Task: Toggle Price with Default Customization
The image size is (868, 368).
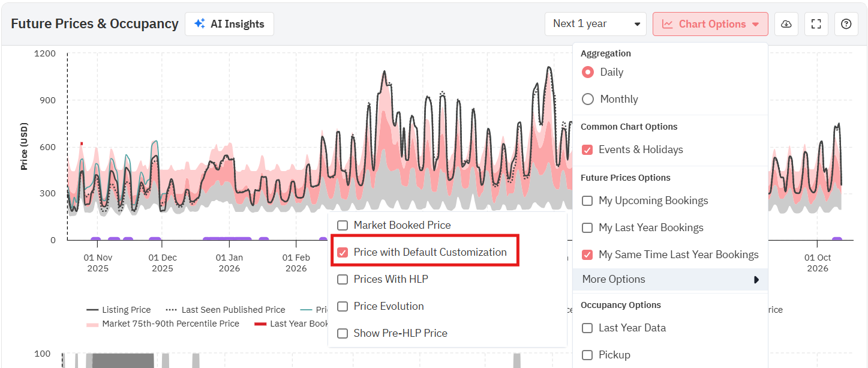Action: coord(343,252)
